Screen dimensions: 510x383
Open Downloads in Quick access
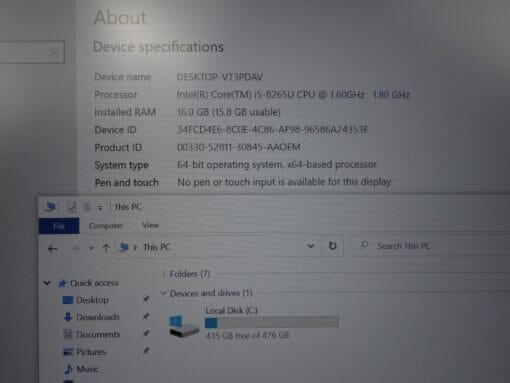[x=98, y=317]
